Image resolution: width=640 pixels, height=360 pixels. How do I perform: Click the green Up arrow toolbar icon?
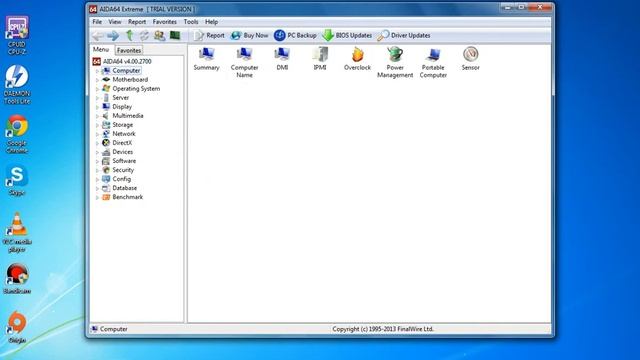click(129, 36)
